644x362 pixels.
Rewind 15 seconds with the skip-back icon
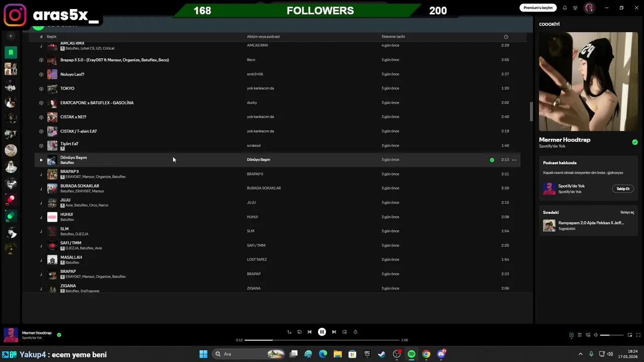tap(299, 332)
